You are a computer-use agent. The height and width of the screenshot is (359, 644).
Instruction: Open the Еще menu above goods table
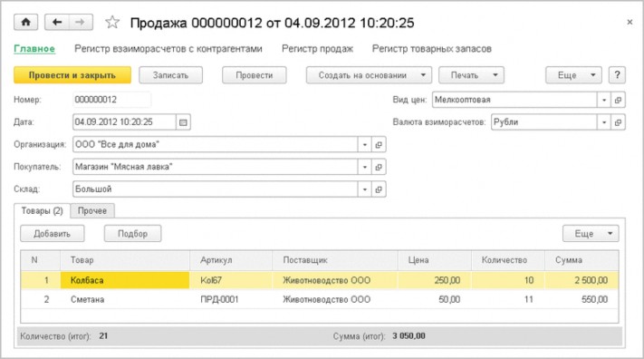pos(591,234)
